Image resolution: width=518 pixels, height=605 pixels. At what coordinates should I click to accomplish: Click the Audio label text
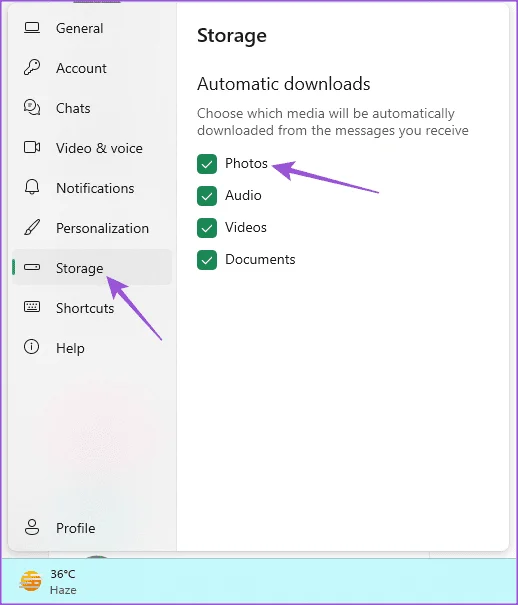coord(243,196)
